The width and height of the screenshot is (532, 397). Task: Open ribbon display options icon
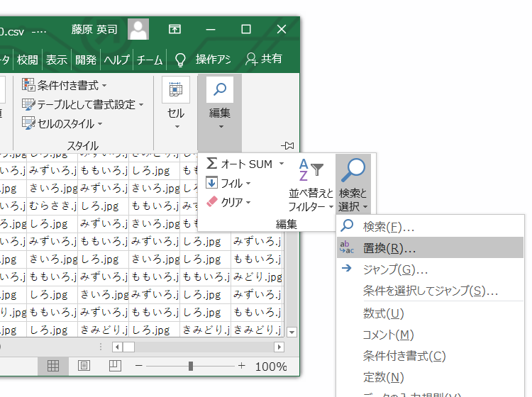174,29
